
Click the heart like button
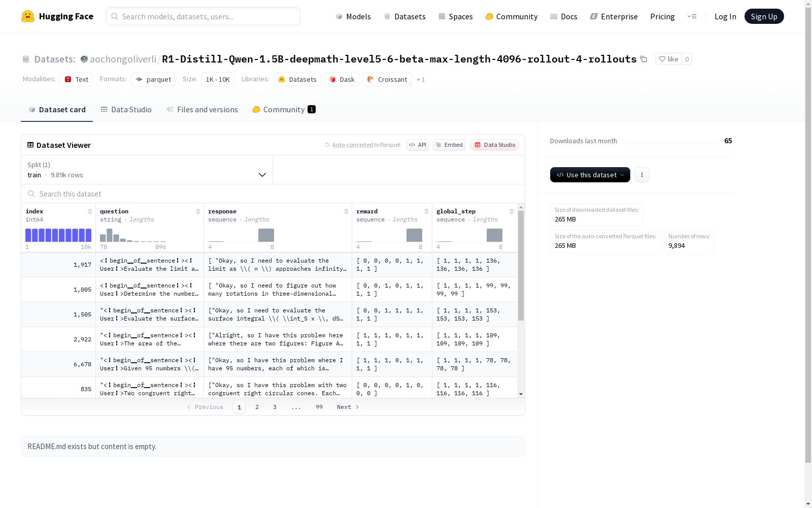click(668, 59)
